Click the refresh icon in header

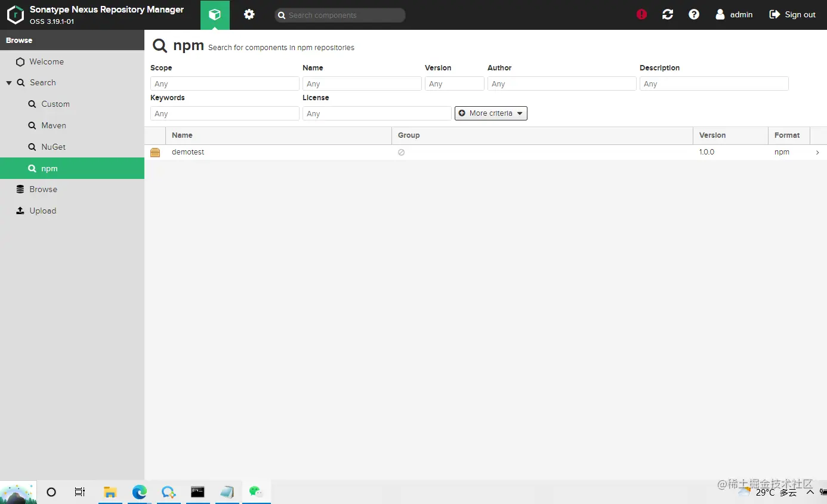[x=668, y=14]
